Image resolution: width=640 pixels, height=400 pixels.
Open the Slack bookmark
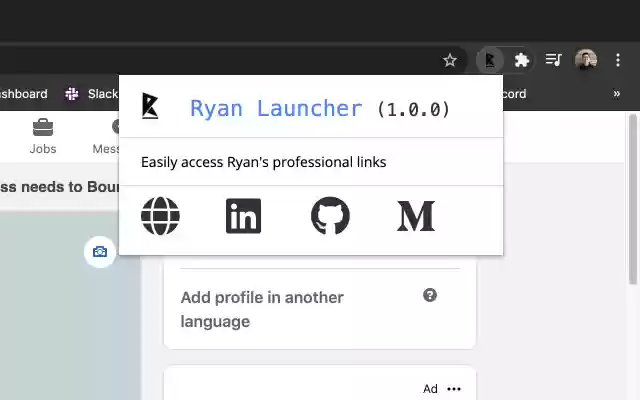(91, 94)
